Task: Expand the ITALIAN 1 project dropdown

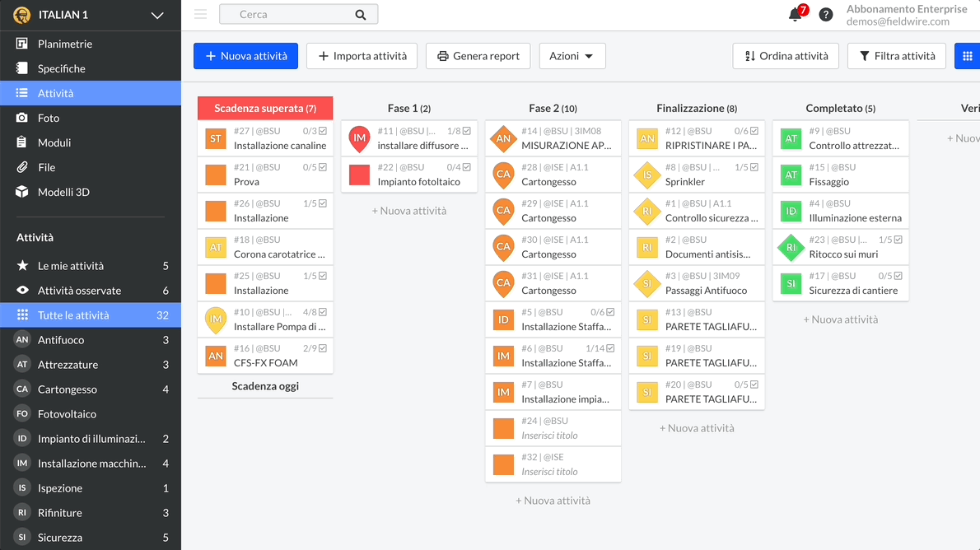Action: pos(157,16)
